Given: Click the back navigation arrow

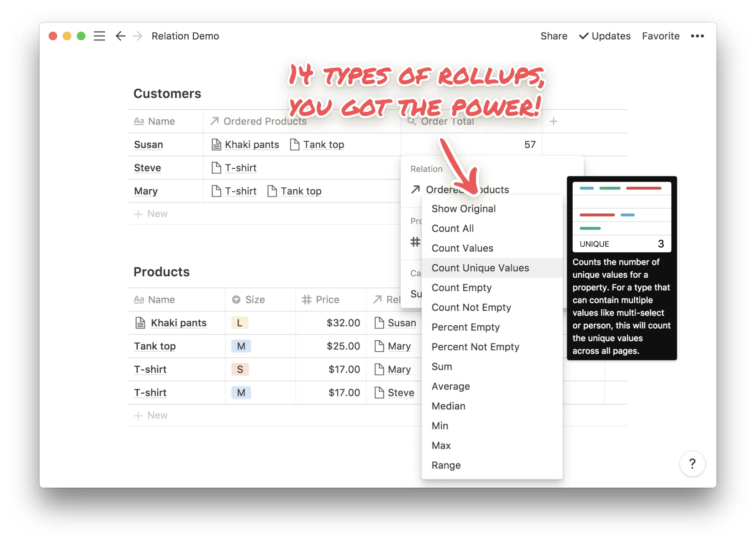Looking at the screenshot, I should click(x=120, y=36).
